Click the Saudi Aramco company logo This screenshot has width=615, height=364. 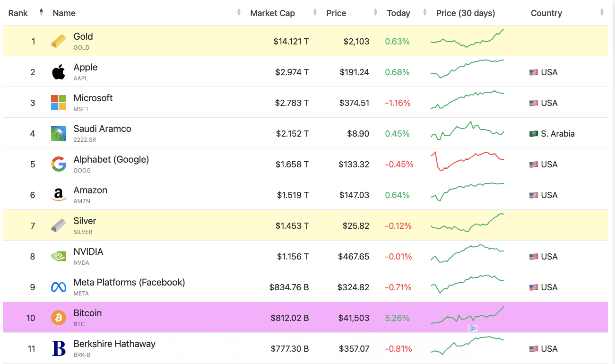click(x=58, y=133)
